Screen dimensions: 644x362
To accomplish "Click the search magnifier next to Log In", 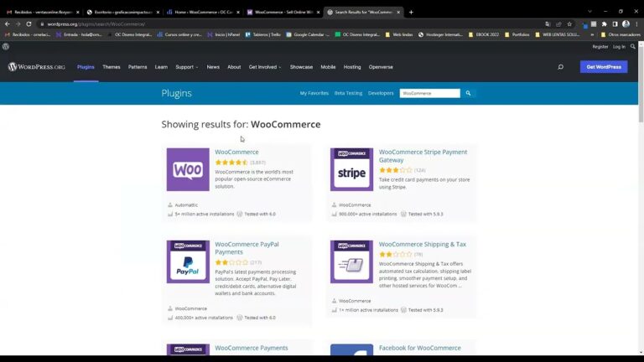I will click(633, 47).
